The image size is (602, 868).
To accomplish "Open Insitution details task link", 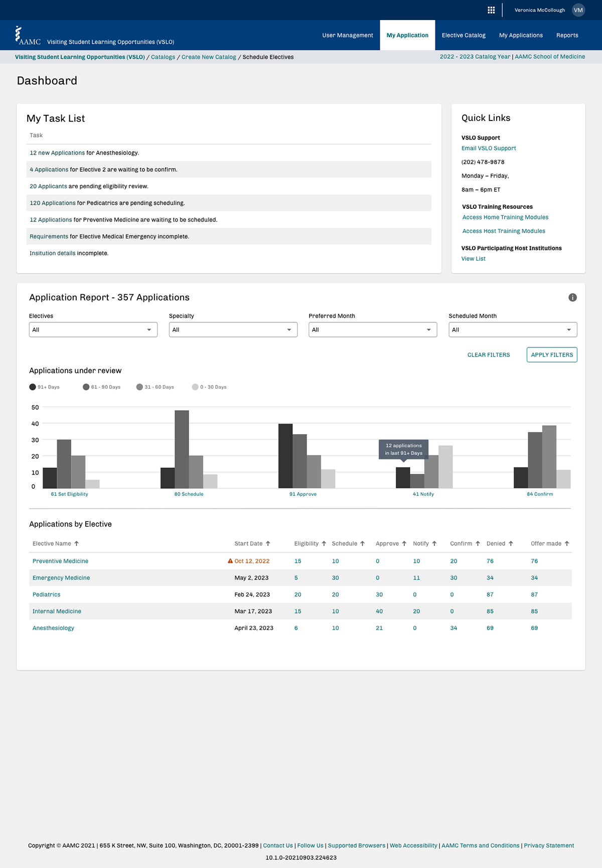I will coord(52,253).
